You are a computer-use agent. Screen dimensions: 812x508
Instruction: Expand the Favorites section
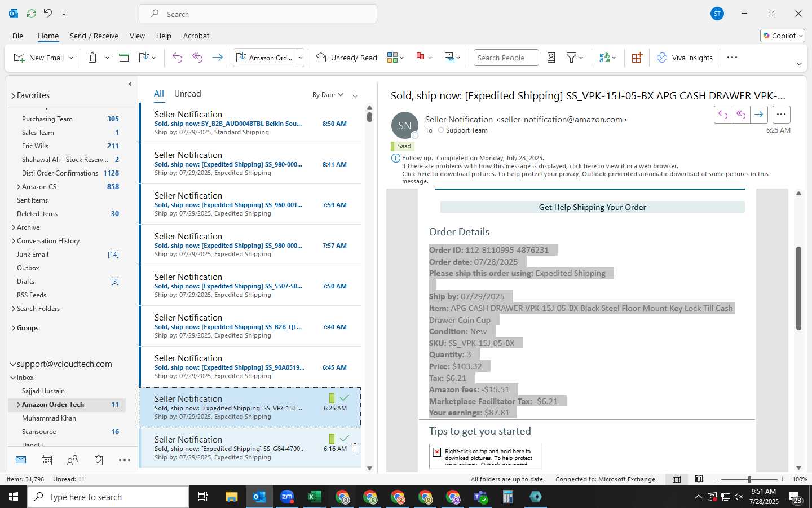click(13, 95)
